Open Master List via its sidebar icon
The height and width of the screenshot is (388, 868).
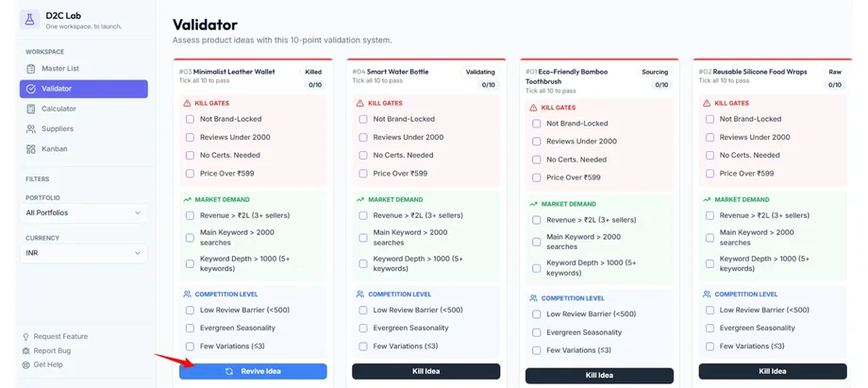(x=31, y=69)
